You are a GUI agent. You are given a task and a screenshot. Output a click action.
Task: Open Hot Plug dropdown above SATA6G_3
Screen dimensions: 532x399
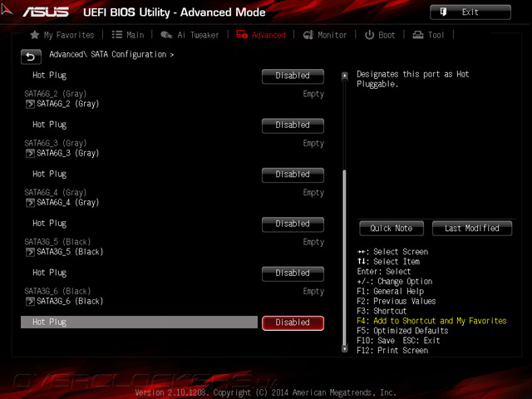pos(293,126)
